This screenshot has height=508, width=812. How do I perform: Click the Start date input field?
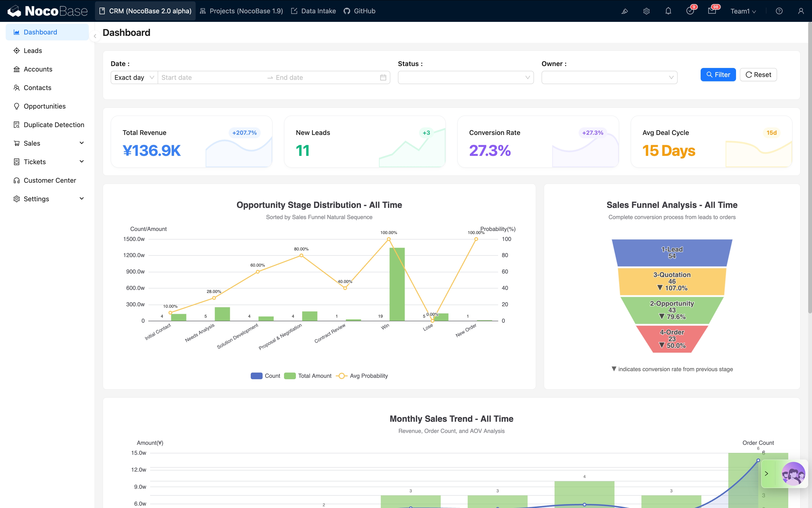(x=212, y=78)
